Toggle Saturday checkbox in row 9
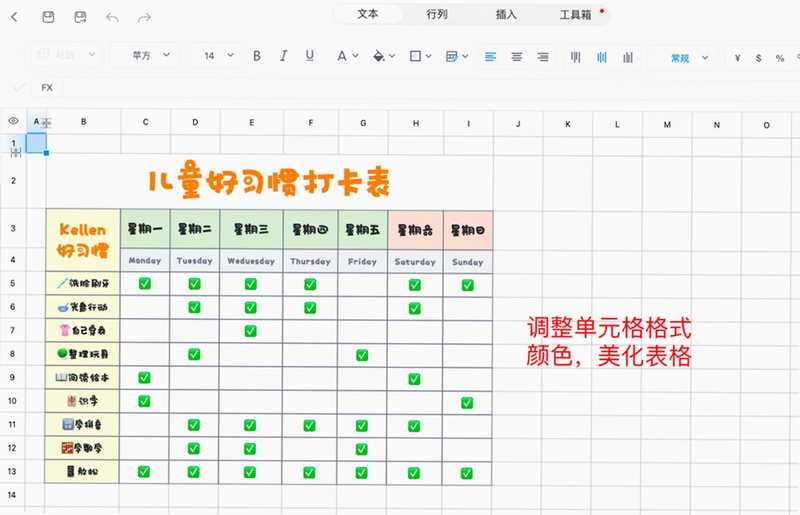The image size is (800, 515). (414, 379)
